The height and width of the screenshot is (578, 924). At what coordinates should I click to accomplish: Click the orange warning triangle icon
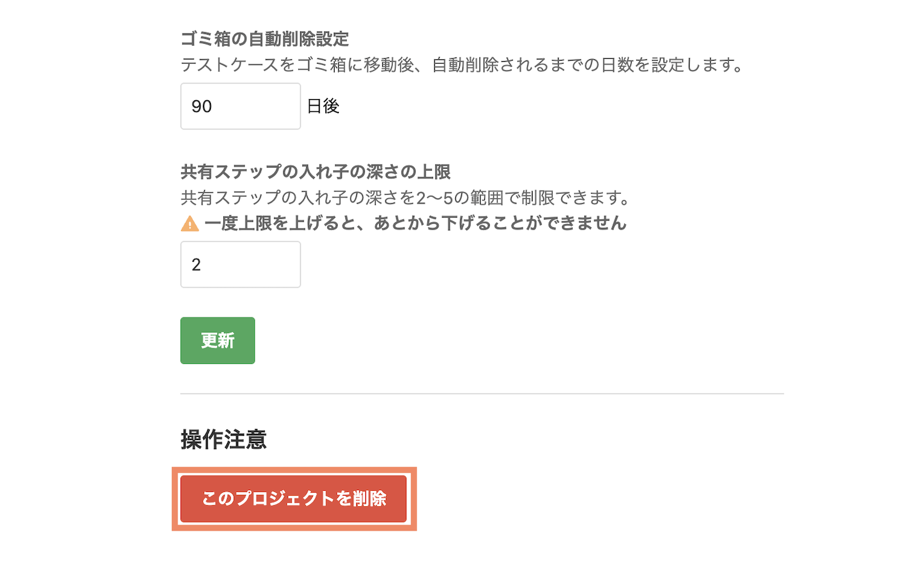pyautogui.click(x=190, y=223)
